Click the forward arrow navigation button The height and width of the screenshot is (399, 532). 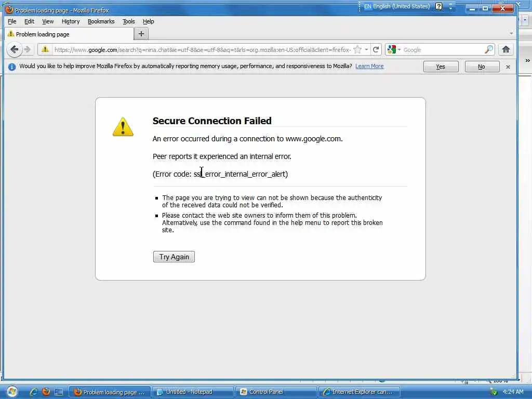point(28,49)
